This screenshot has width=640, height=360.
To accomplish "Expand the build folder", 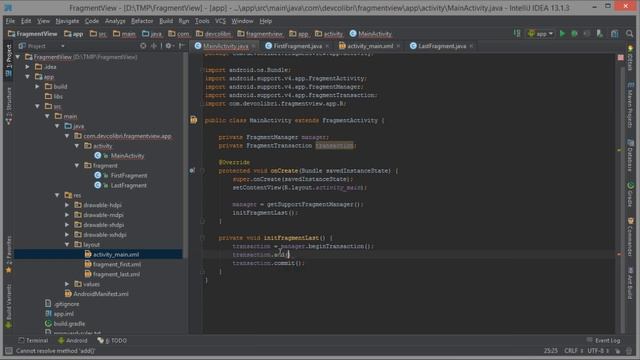I will [38, 87].
